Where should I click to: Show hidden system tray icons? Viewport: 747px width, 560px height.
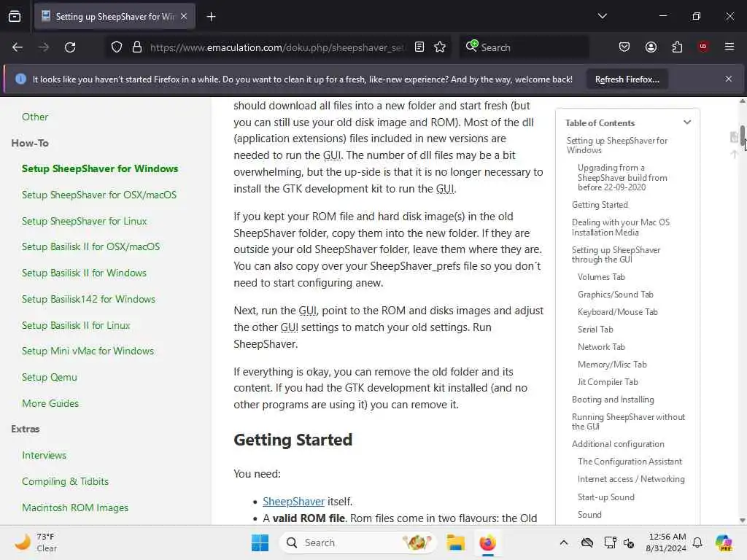pos(564,542)
